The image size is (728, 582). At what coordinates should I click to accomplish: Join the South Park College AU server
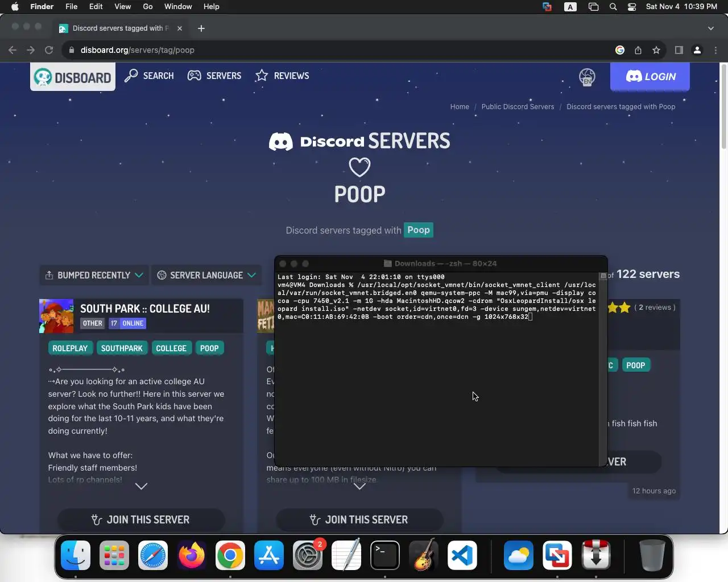pos(141,519)
